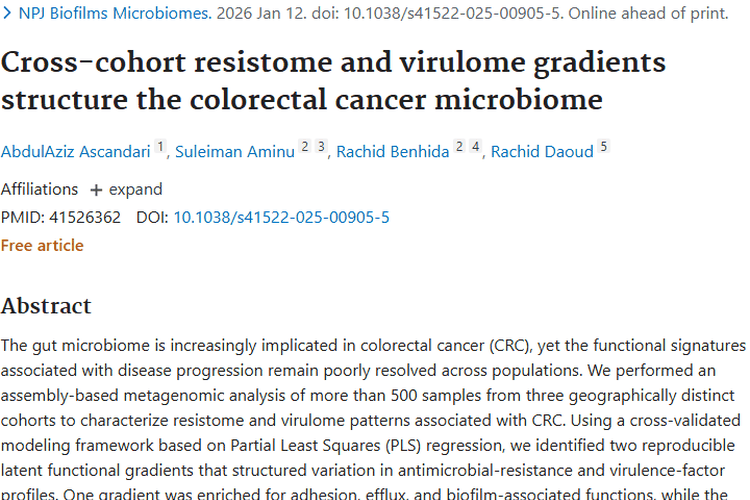Viewport: 750px width, 500px height.
Task: Click affiliation superscript 3 after Suleiman Aminu
Action: point(321,148)
